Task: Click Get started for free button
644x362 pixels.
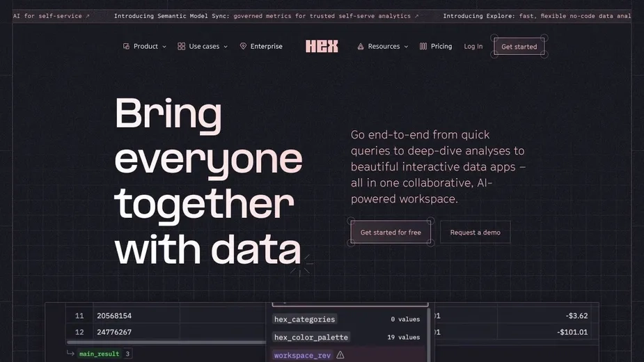Action: pos(391,232)
